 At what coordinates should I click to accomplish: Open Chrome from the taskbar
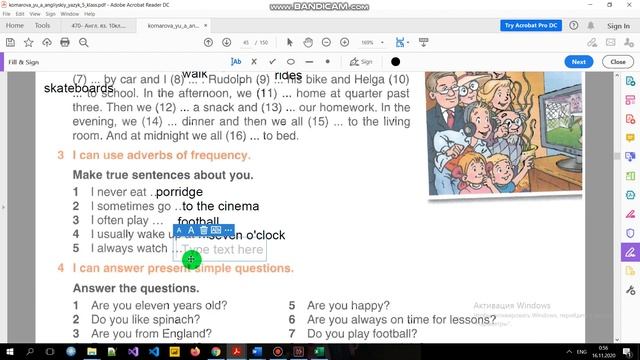coord(216,351)
